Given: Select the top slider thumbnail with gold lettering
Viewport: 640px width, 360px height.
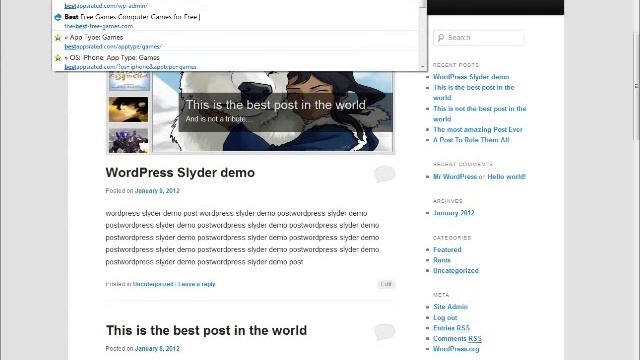Looking at the screenshot, I should pyautogui.click(x=129, y=81).
